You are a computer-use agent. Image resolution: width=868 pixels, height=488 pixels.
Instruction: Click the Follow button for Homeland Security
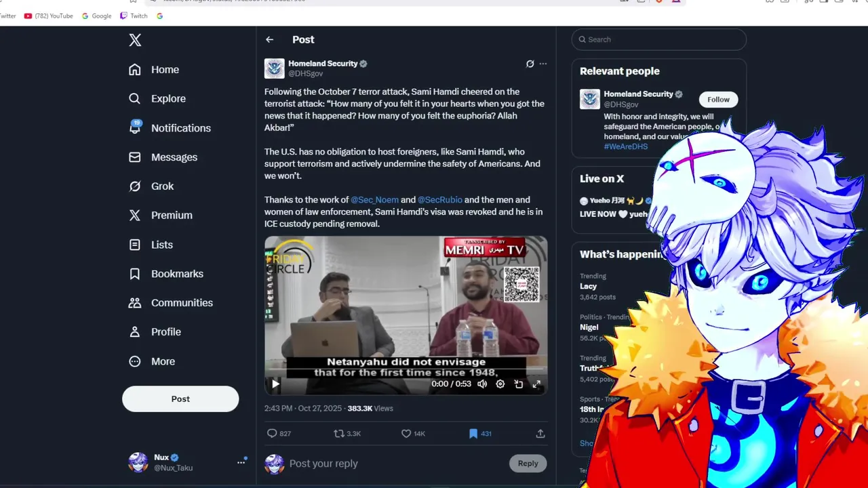[x=718, y=100]
